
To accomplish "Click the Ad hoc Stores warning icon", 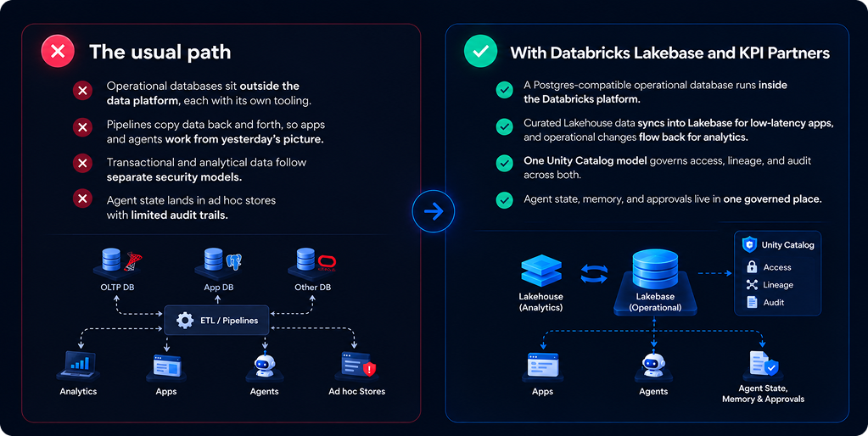I will coord(359,365).
